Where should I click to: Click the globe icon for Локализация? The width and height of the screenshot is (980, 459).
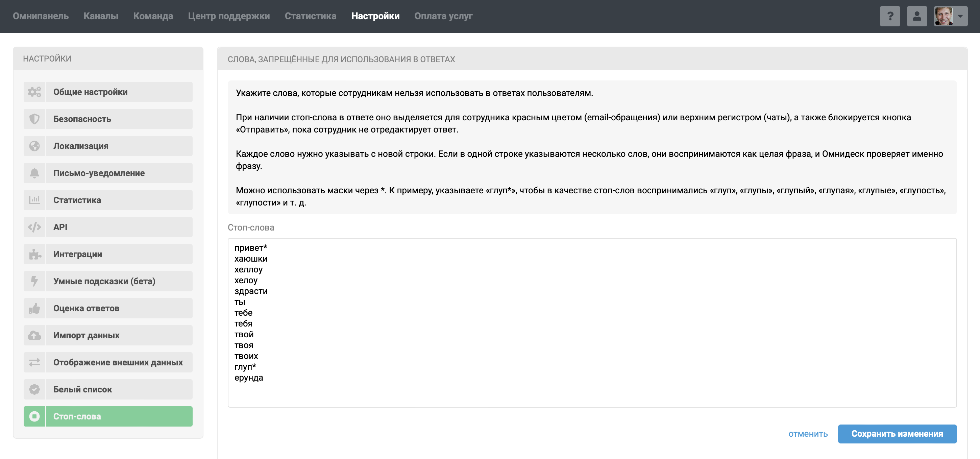34,146
